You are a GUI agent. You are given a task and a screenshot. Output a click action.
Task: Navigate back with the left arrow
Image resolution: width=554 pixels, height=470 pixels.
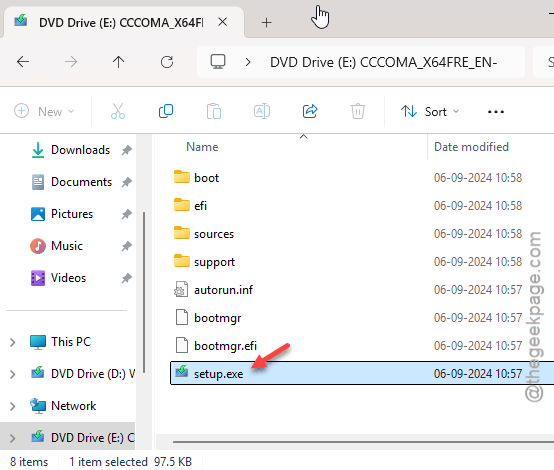tap(23, 62)
